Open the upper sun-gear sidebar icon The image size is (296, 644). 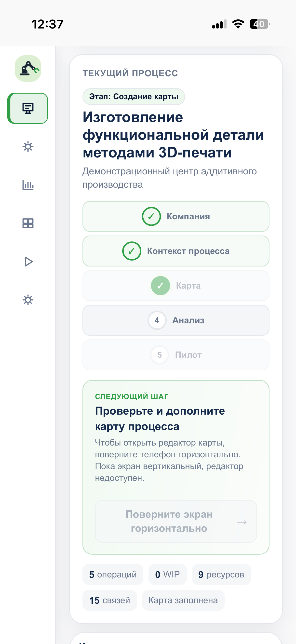(x=28, y=147)
